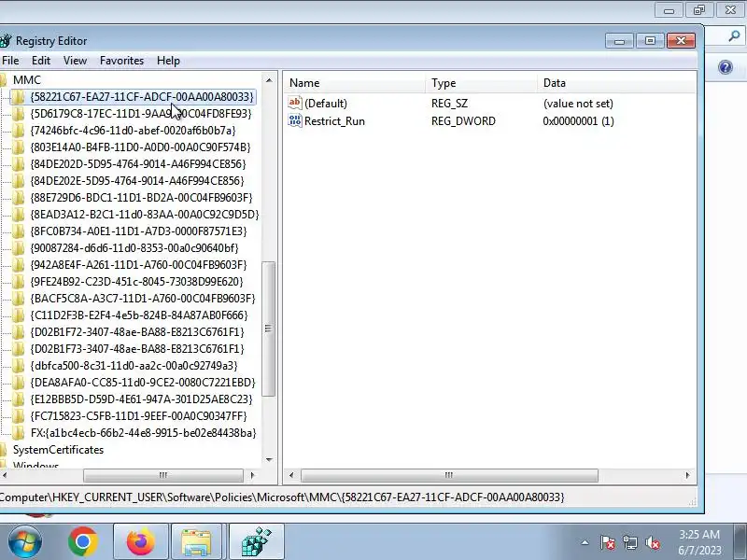Click tree pane scroll down arrow
The width and height of the screenshot is (747, 560).
click(269, 459)
